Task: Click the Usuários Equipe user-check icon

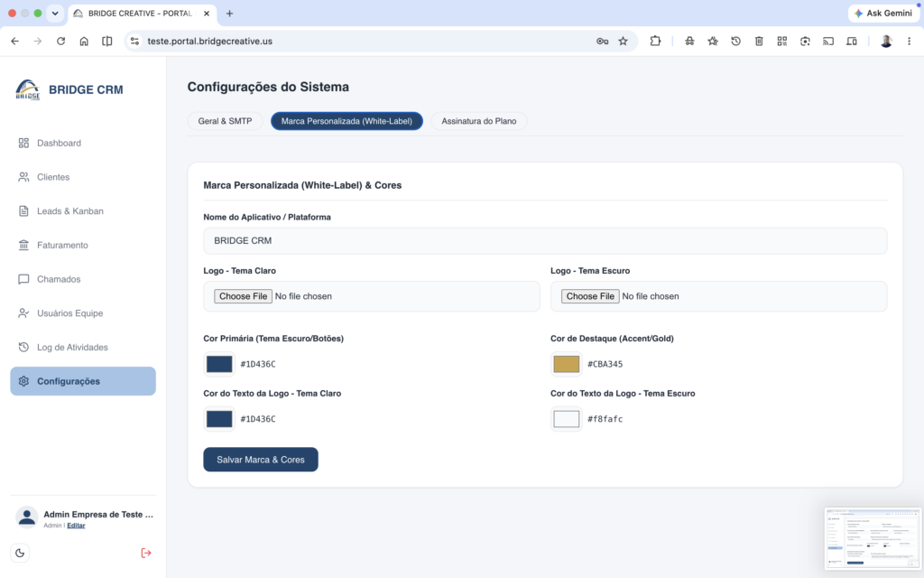Action: [23, 313]
